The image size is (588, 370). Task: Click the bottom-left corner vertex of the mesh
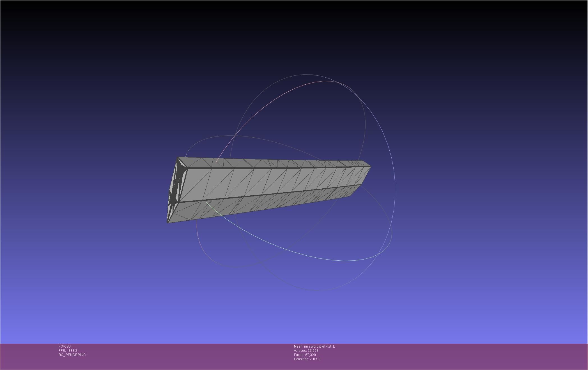point(168,223)
